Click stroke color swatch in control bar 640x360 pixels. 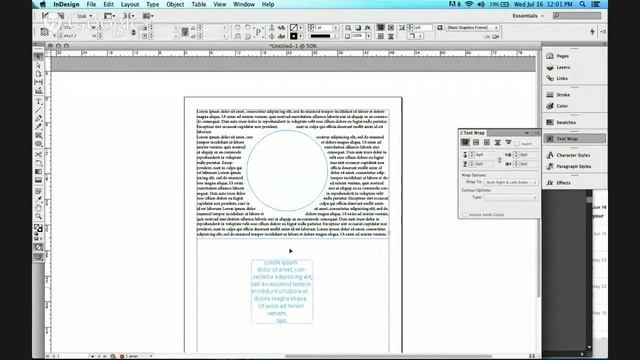pos(293,36)
